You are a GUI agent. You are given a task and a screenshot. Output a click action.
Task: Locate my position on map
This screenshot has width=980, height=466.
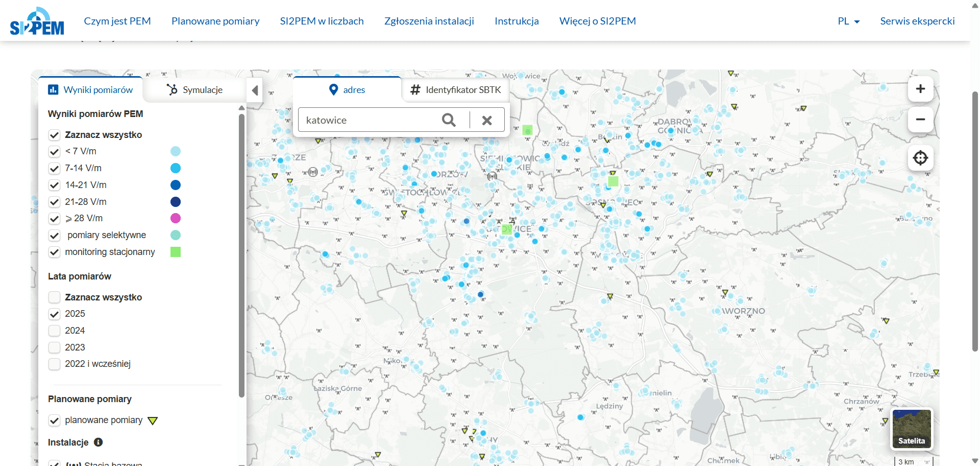pos(920,158)
